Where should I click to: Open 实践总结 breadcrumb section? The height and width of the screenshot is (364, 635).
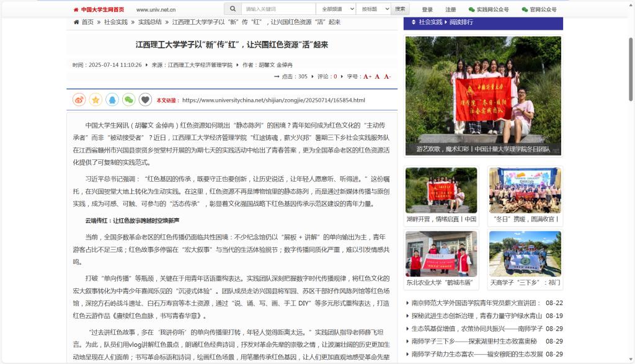149,22
